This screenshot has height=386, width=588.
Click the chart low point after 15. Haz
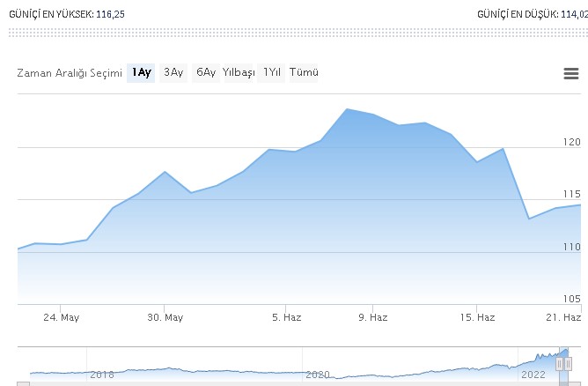(x=529, y=219)
